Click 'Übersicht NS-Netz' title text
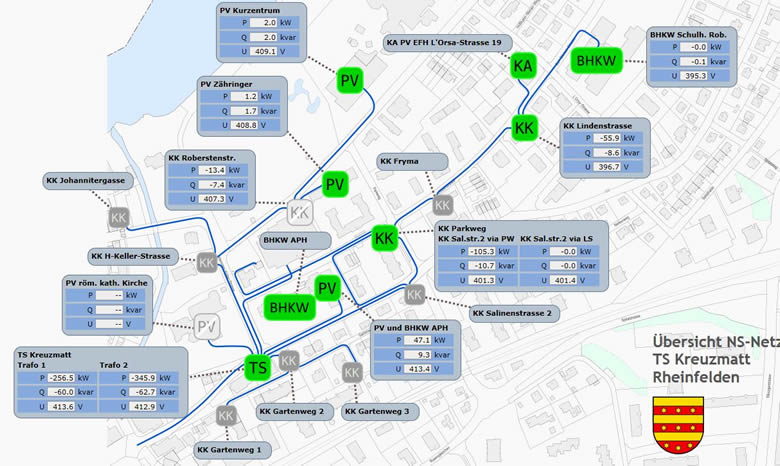 click(x=716, y=342)
